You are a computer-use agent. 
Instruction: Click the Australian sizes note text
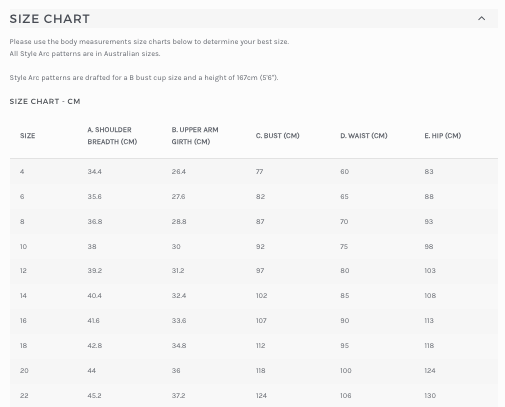[x=85, y=54]
